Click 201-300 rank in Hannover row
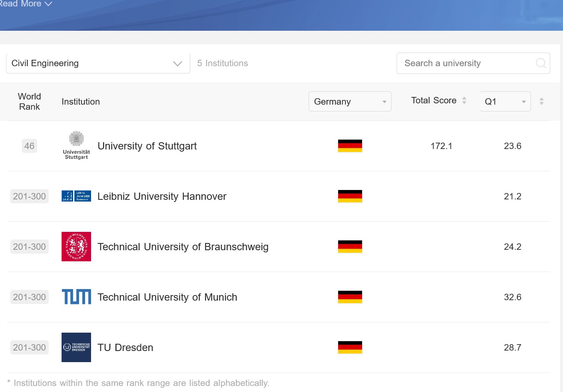Image resolution: width=563 pixels, height=392 pixels. click(29, 196)
